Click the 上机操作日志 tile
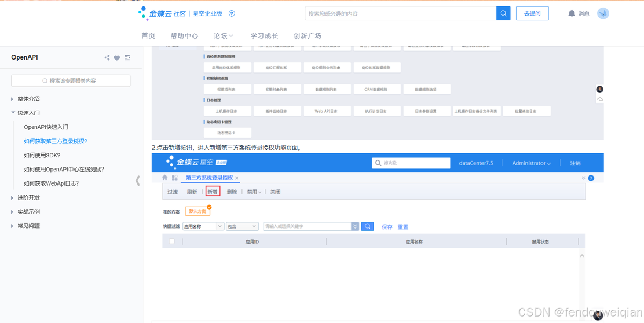The width and height of the screenshot is (644, 323). point(228,111)
